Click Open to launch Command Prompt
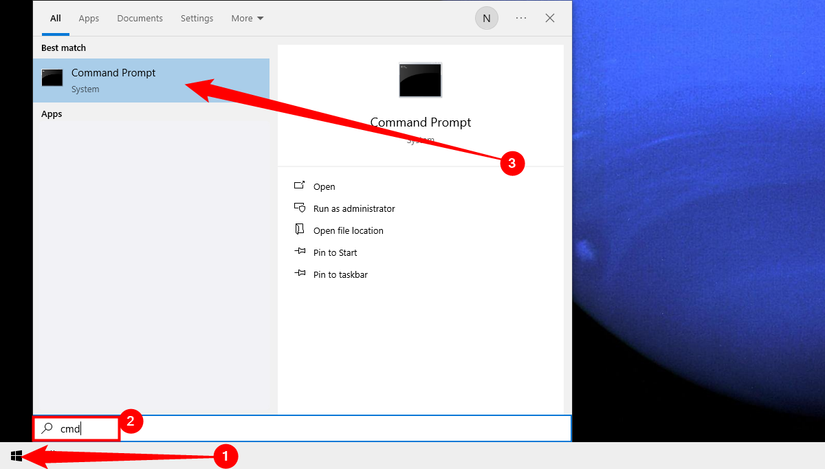The image size is (825, 469). click(x=324, y=187)
